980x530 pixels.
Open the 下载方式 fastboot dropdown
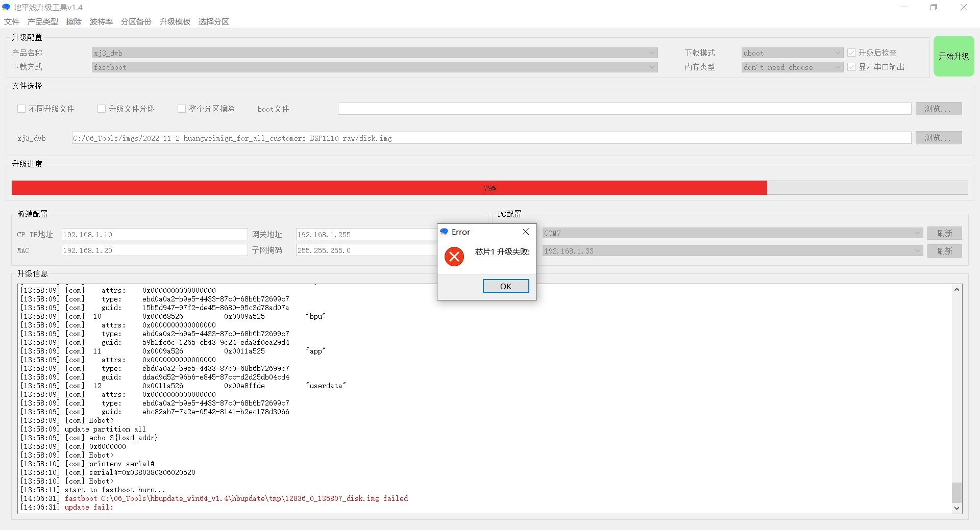[652, 67]
